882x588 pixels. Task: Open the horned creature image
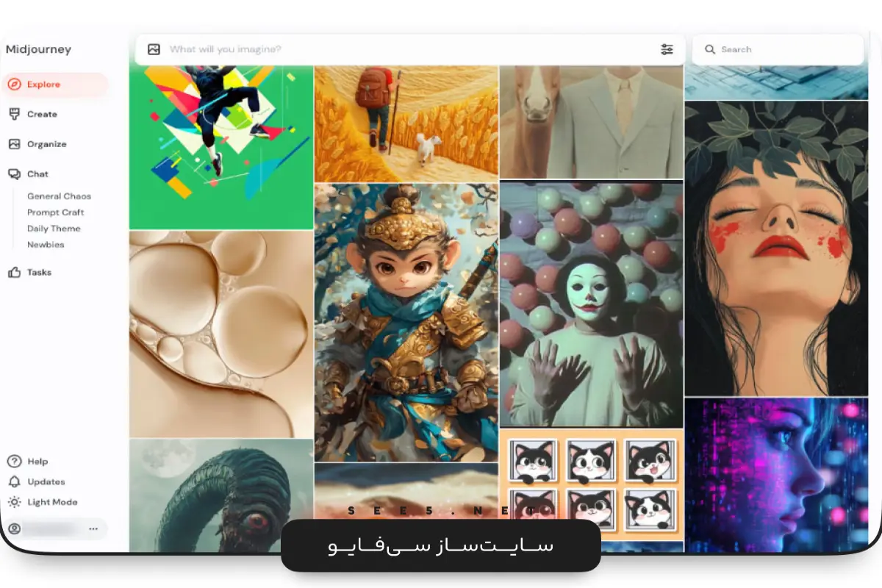[221, 495]
